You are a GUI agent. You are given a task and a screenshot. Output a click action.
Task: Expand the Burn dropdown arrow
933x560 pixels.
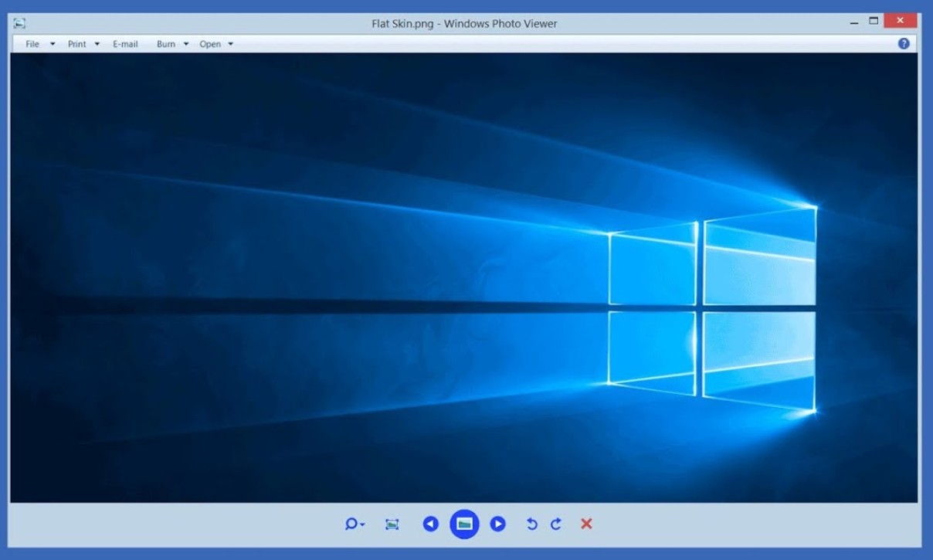[186, 44]
